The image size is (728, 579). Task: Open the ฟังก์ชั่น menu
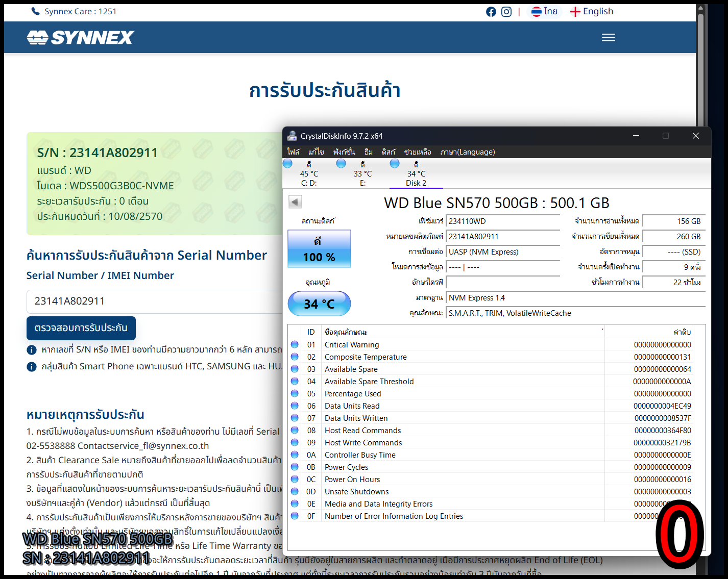click(344, 152)
